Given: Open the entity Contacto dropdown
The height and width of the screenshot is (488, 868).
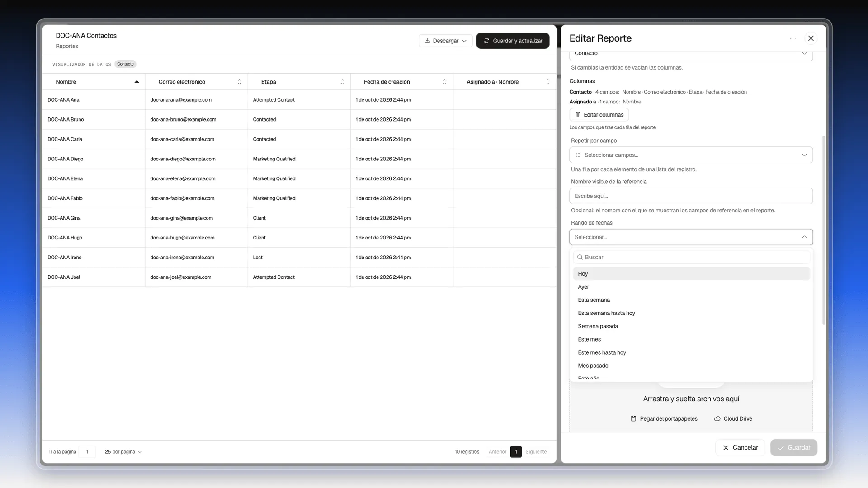Looking at the screenshot, I should point(691,55).
